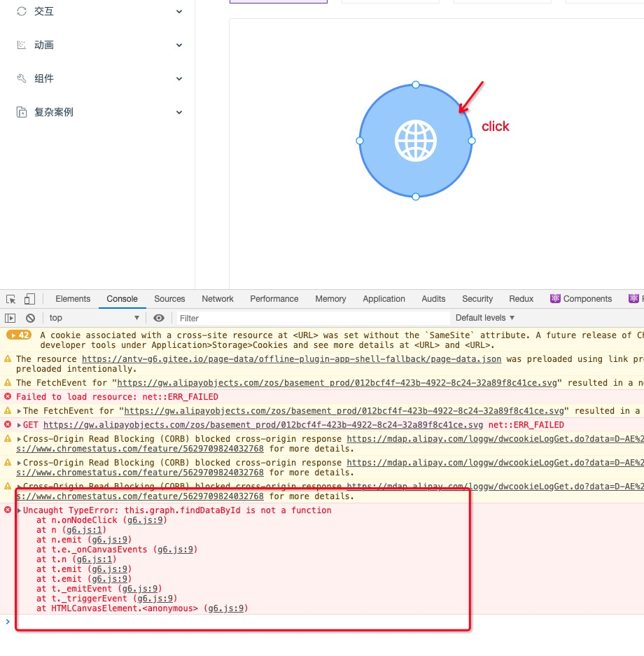Open the Memory tab

(x=330, y=299)
